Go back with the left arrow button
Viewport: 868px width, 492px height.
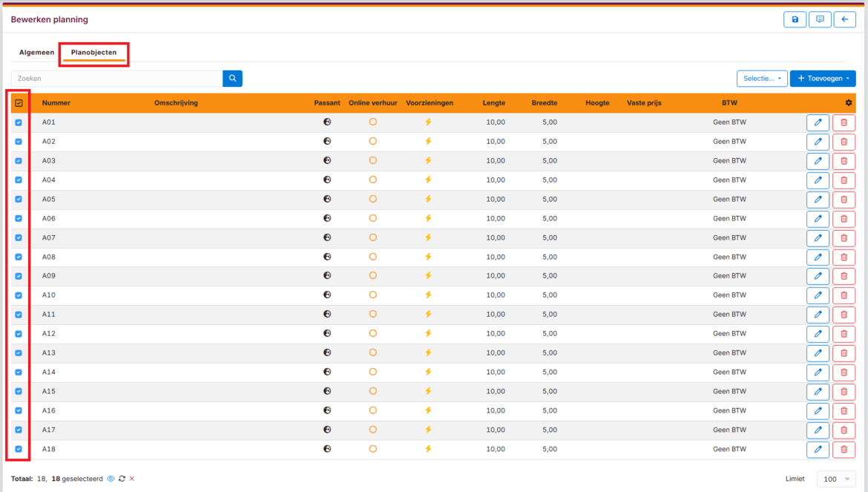point(844,20)
